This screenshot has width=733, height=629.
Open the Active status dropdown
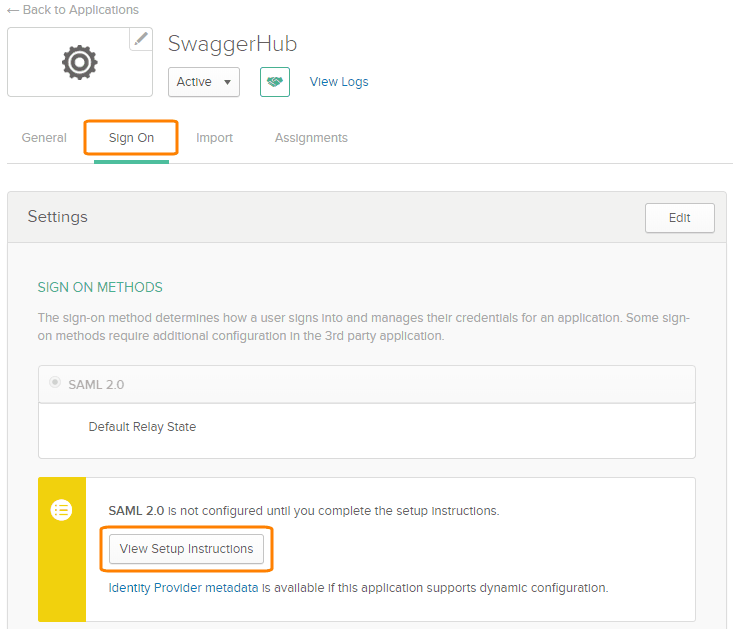point(204,82)
